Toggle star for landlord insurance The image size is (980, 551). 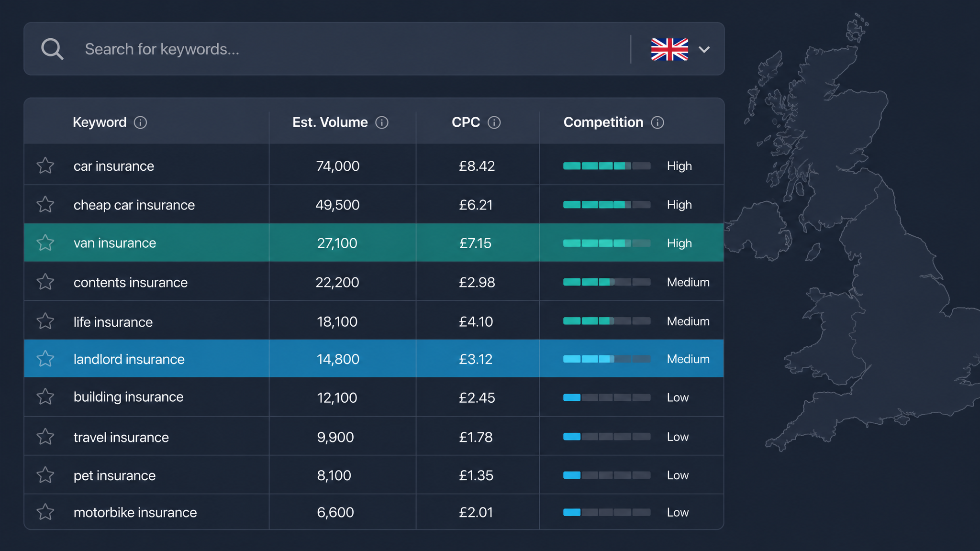(45, 358)
